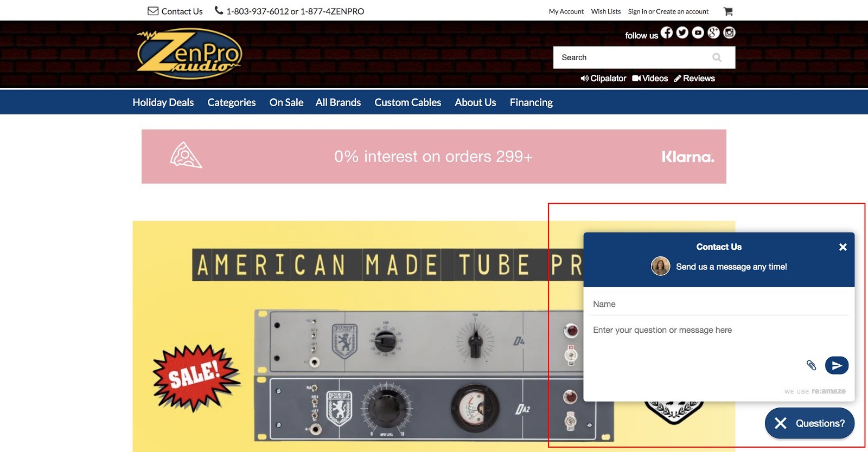Screen dimensions: 868x452
Task: Open the Wish Lists link
Action: 605,11
